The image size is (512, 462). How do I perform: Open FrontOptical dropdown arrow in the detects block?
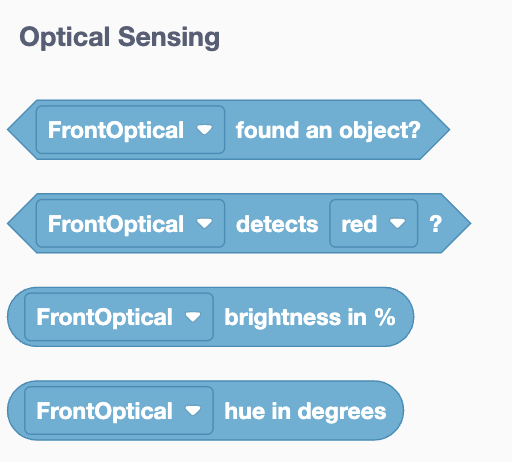(x=204, y=223)
